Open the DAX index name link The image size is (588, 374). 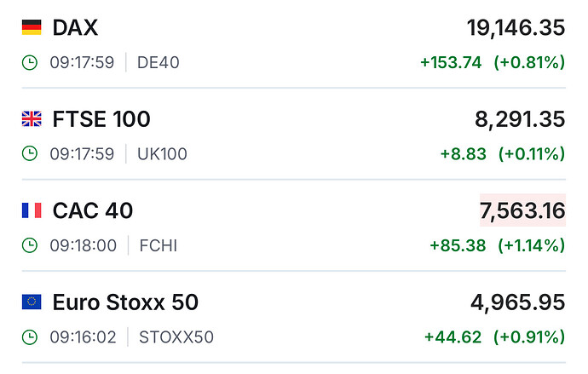pyautogui.click(x=75, y=28)
